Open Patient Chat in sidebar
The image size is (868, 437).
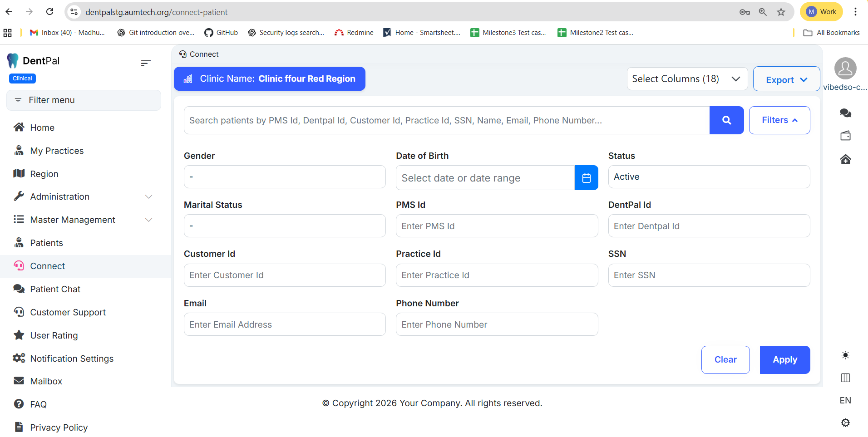pyautogui.click(x=55, y=289)
